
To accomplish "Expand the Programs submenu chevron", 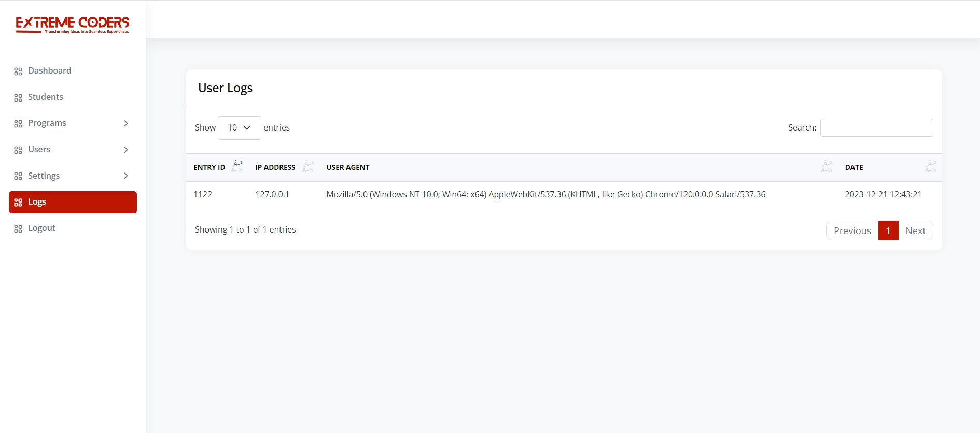I will 126,123.
